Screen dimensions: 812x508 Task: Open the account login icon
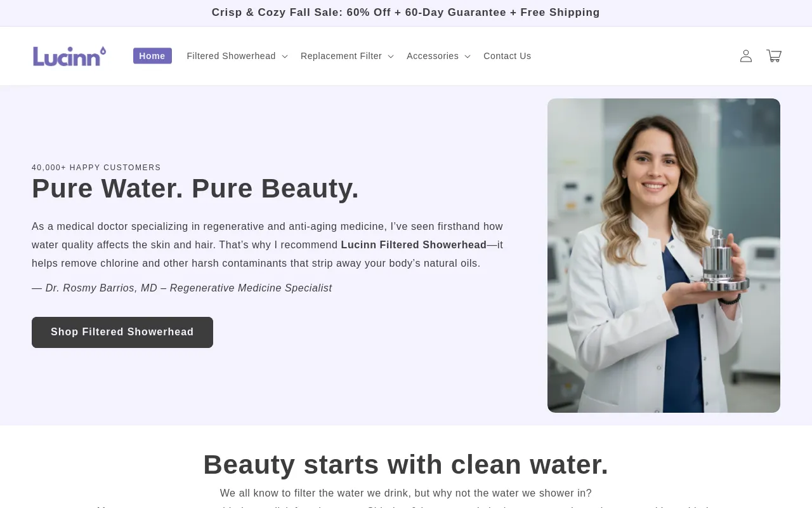(746, 56)
